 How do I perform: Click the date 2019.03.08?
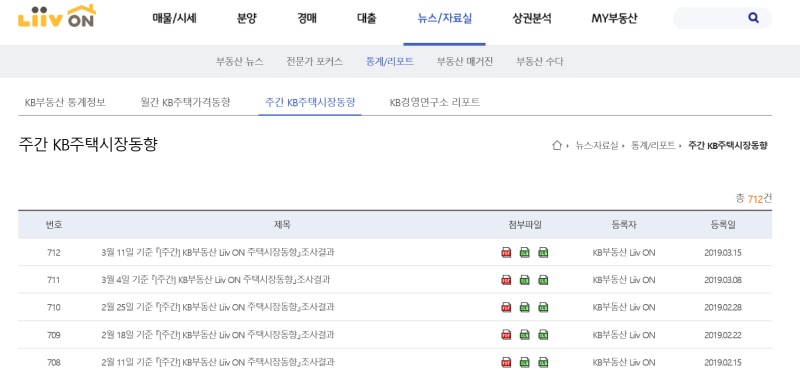pyautogui.click(x=723, y=280)
